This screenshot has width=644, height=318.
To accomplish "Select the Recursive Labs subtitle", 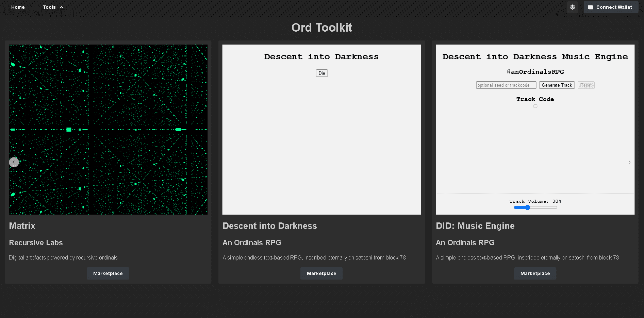I will point(36,242).
